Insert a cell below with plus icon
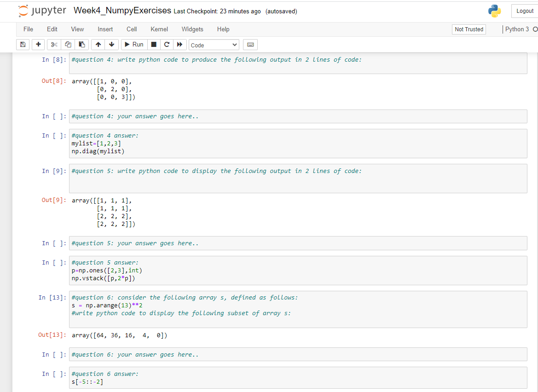 [38, 45]
